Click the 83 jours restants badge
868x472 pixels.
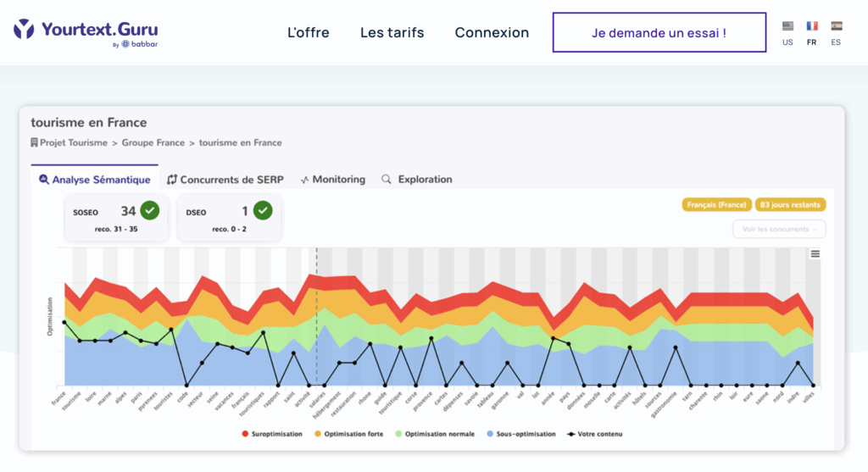790,204
